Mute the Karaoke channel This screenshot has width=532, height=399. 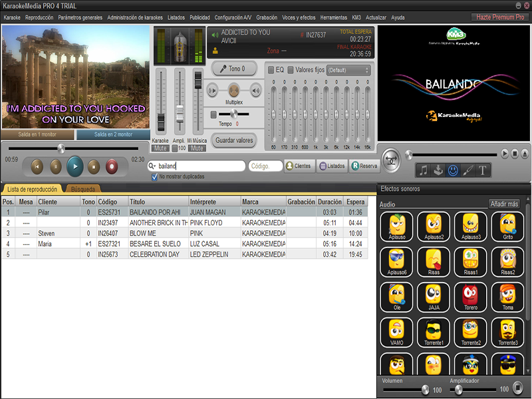[160, 148]
